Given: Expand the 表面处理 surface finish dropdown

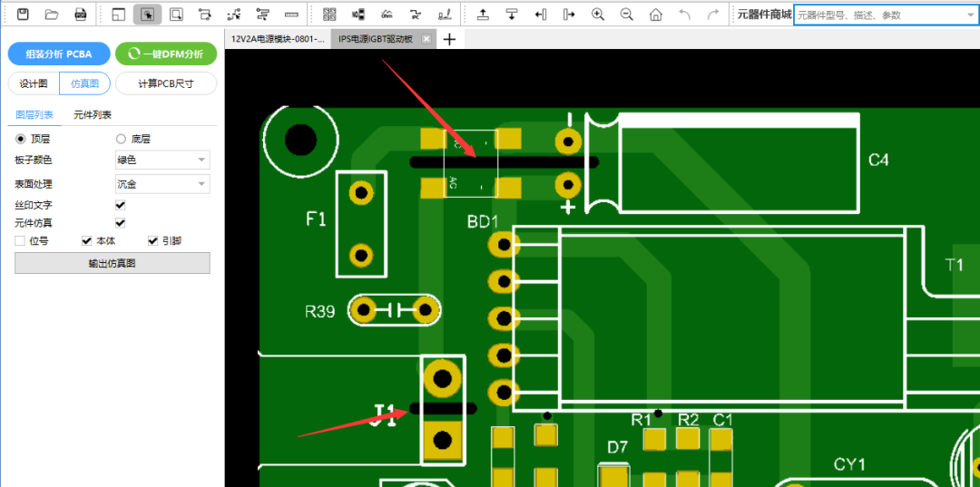Looking at the screenshot, I should point(162,184).
